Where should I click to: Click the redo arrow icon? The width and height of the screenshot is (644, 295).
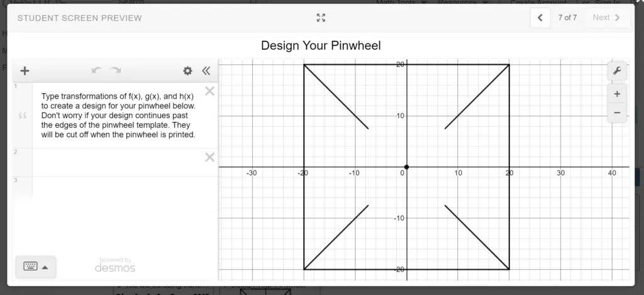tap(116, 70)
